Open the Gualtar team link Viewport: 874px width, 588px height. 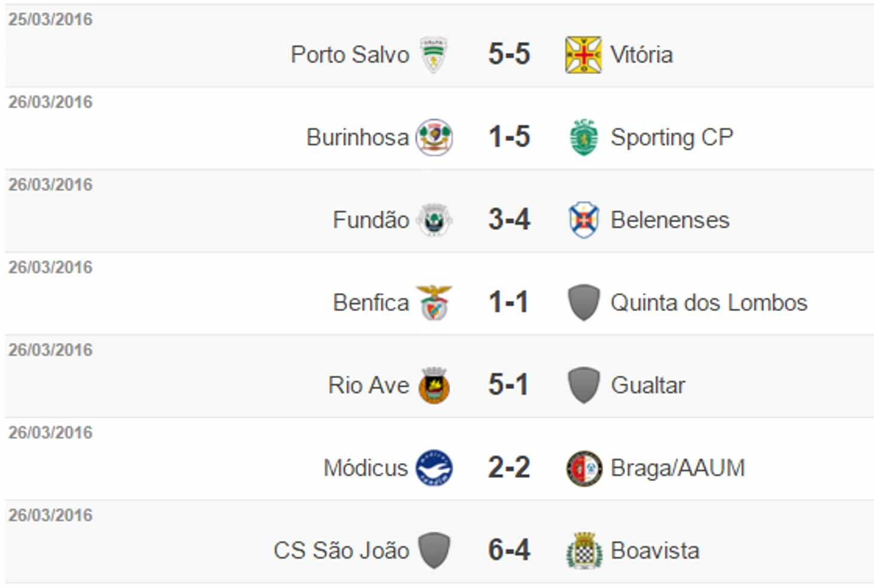click(648, 385)
